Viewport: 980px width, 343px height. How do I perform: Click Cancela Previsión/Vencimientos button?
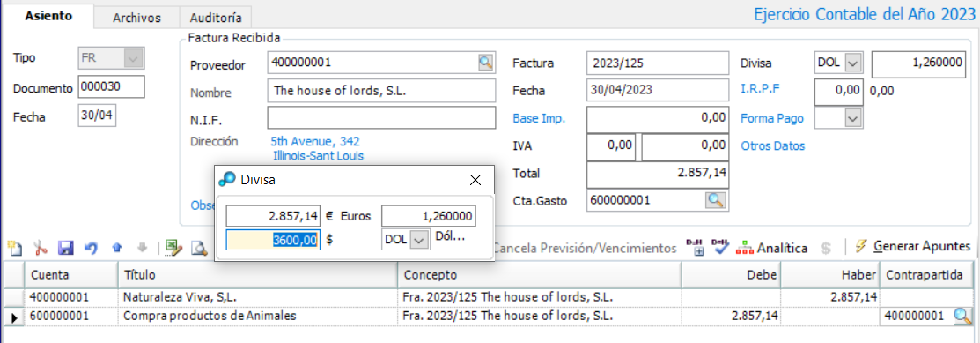pyautogui.click(x=585, y=248)
